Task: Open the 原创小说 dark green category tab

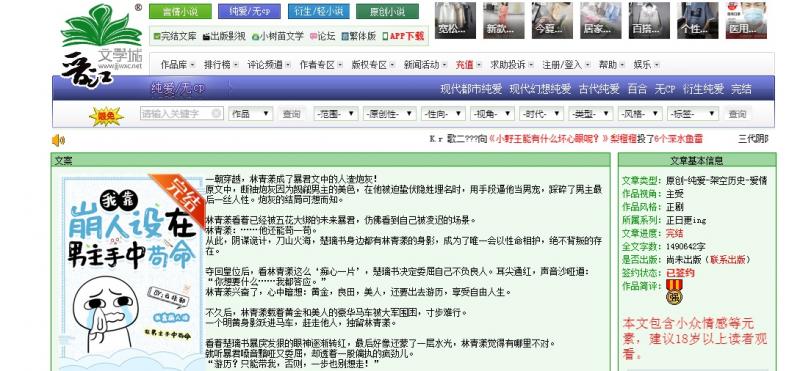Action: [387, 11]
